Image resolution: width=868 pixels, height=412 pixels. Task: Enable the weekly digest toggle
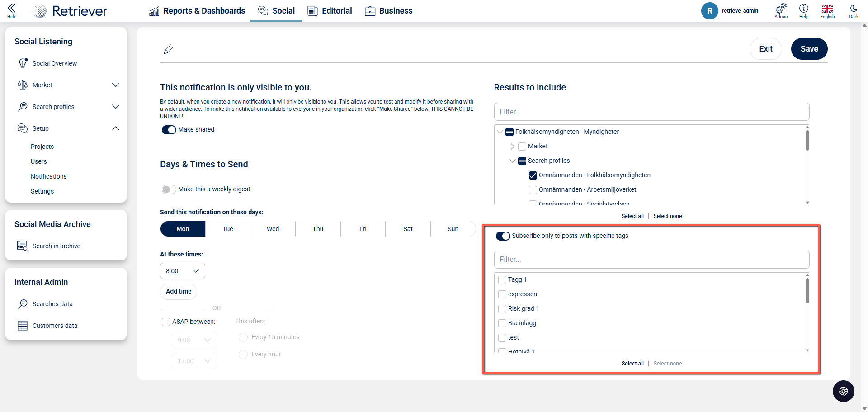(x=169, y=189)
